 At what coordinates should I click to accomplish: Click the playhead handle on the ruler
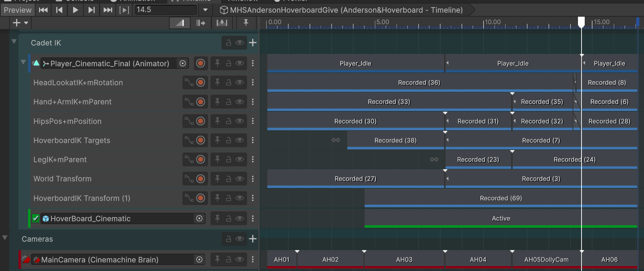[581, 22]
